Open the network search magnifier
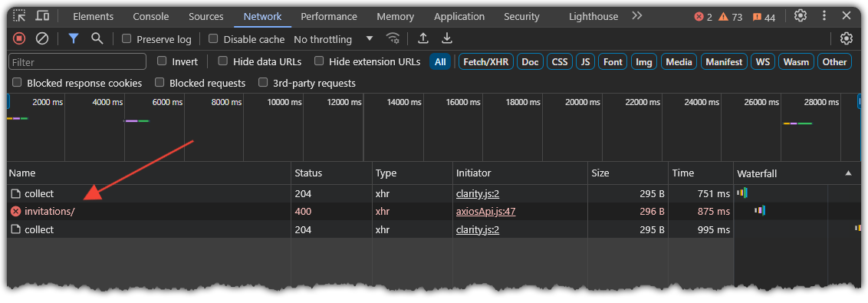 [97, 38]
